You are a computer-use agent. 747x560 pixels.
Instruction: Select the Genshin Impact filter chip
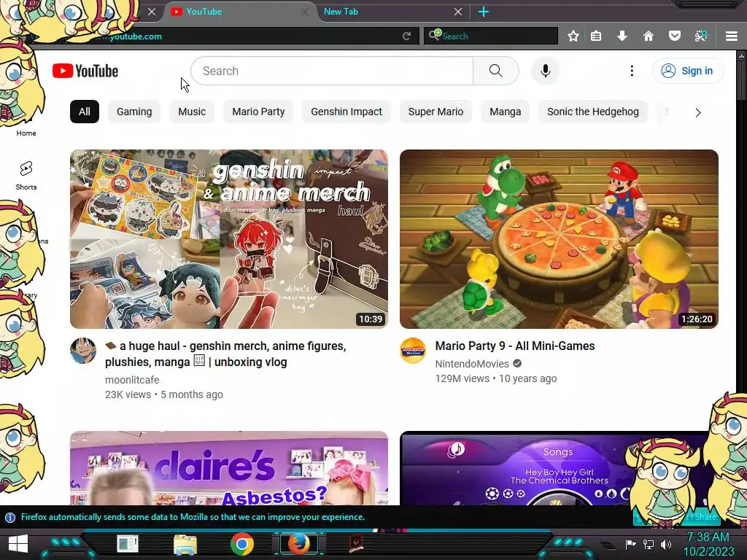click(x=347, y=112)
